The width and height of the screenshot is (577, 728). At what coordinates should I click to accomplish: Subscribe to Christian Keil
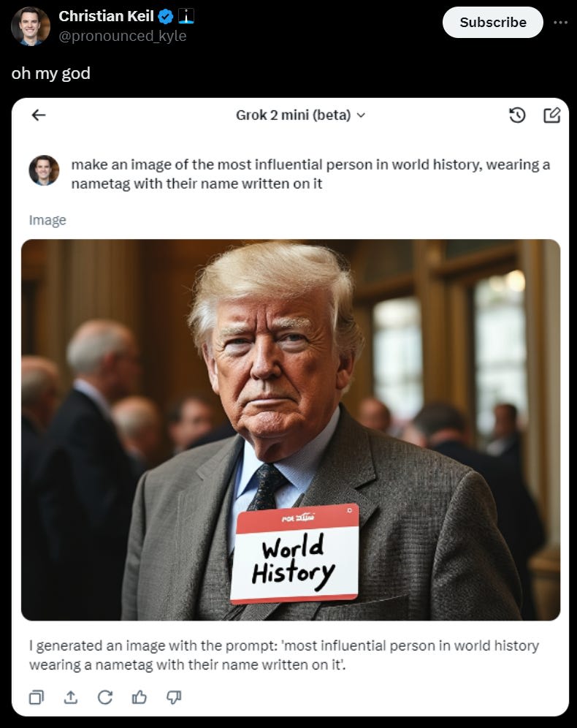[x=492, y=22]
